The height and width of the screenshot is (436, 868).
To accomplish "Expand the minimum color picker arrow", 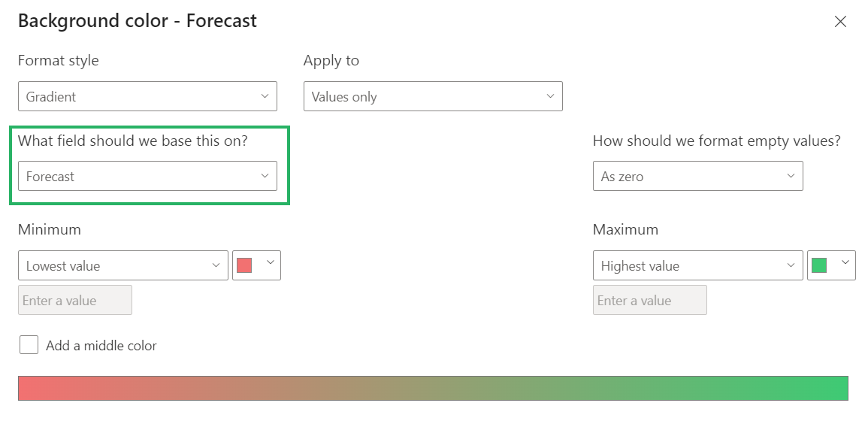I will tap(270, 263).
